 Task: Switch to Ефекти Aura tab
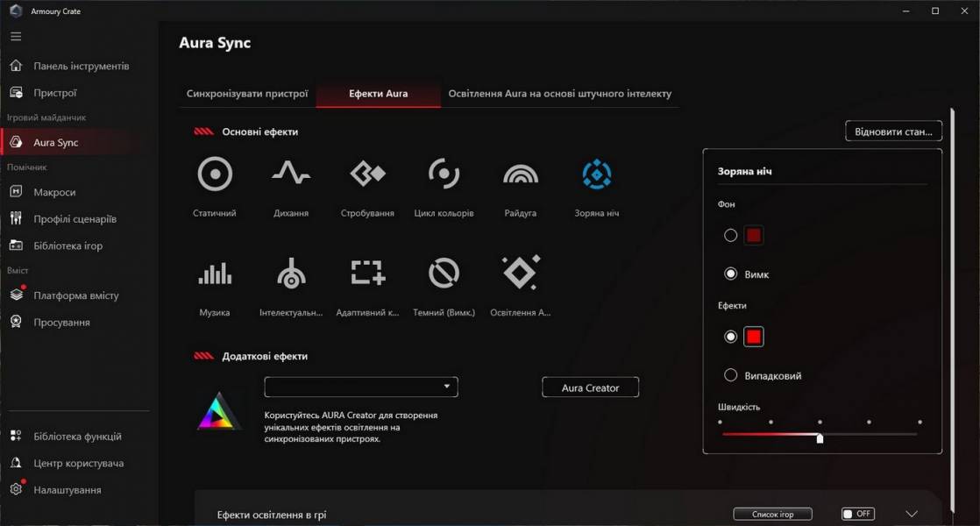coord(378,94)
